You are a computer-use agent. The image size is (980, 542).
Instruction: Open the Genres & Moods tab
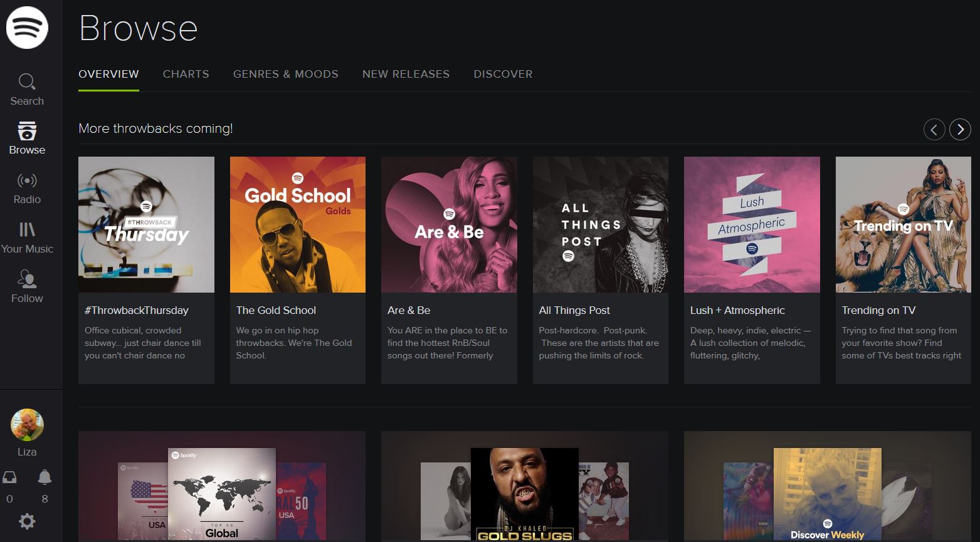pos(286,74)
